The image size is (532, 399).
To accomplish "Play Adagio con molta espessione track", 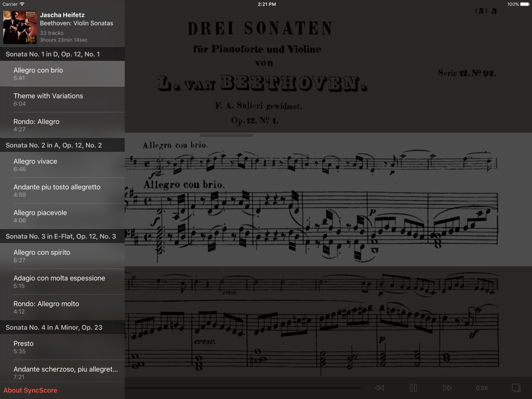I will click(x=62, y=281).
